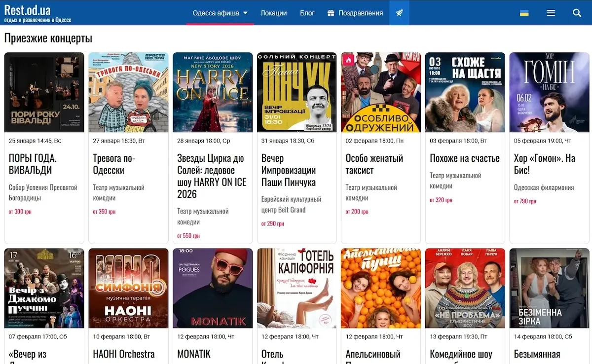Screen dimensions: 592x364
Task: Click the Пінчук сольний концерт poster
Action: (x=297, y=92)
